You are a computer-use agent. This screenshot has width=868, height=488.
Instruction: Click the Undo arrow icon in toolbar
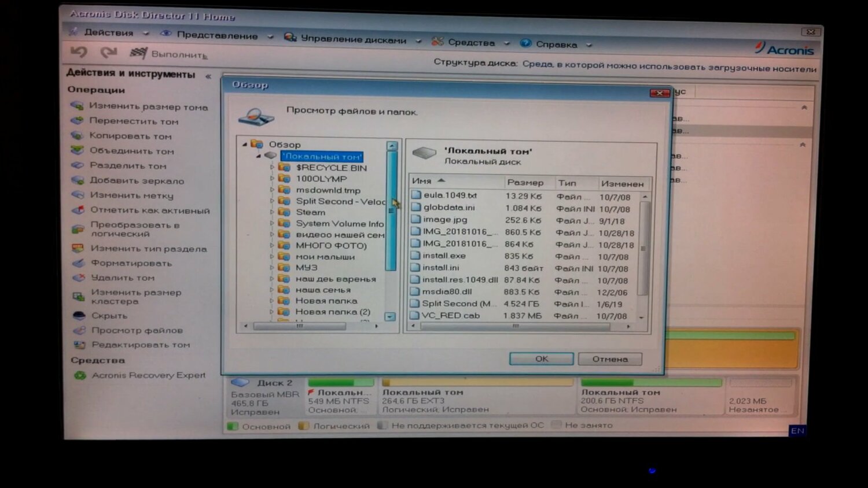79,51
